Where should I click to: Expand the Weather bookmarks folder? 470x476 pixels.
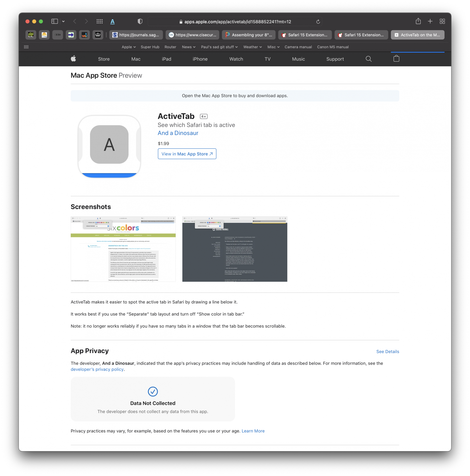252,47
